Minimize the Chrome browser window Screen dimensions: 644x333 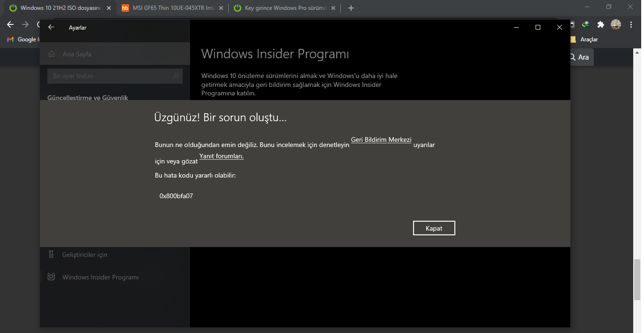[x=588, y=7]
